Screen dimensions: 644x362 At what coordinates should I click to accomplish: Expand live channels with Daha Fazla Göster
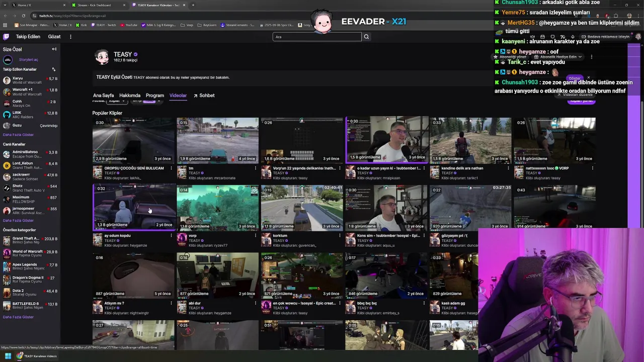click(x=18, y=220)
